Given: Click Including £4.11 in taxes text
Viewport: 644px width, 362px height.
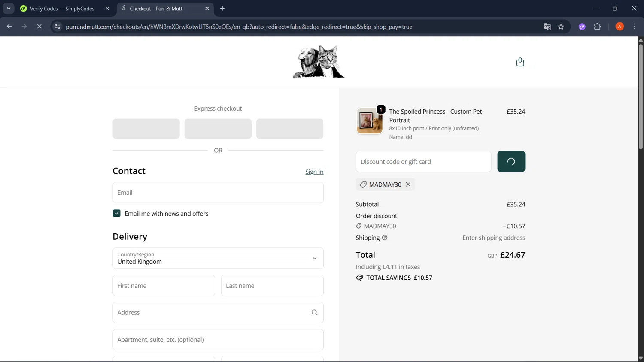Looking at the screenshot, I should (388, 267).
